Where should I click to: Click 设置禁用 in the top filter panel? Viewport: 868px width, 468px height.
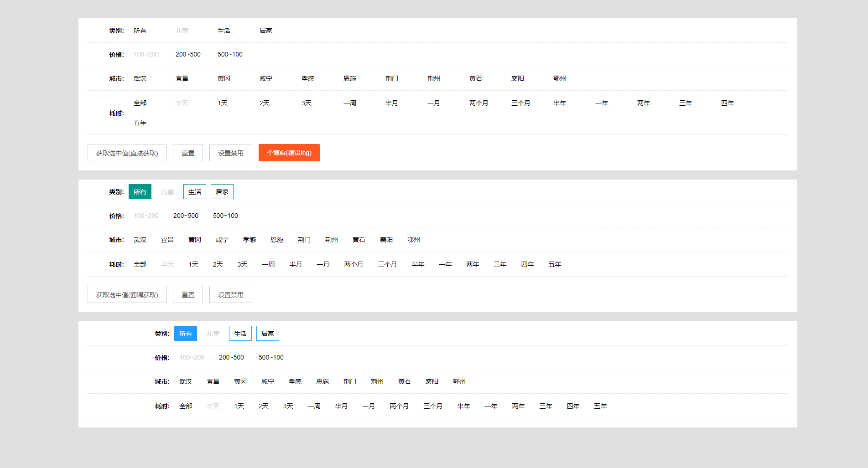coord(230,153)
